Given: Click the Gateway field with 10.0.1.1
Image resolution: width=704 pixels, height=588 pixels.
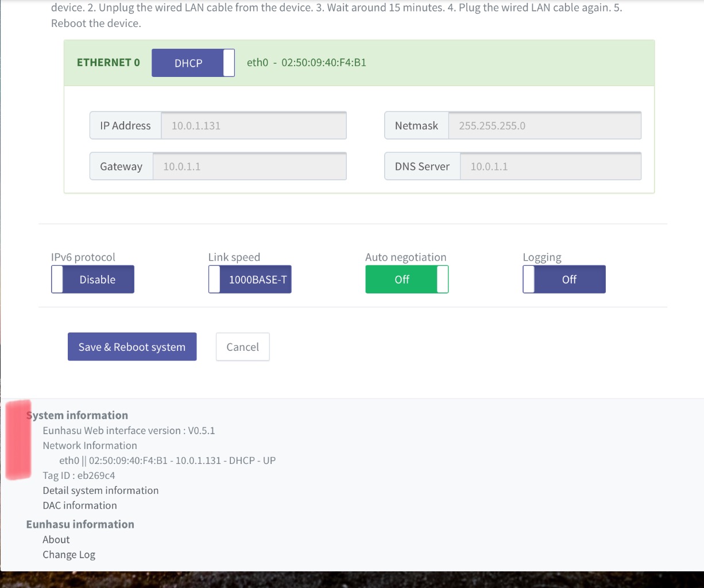Looking at the screenshot, I should pyautogui.click(x=249, y=167).
